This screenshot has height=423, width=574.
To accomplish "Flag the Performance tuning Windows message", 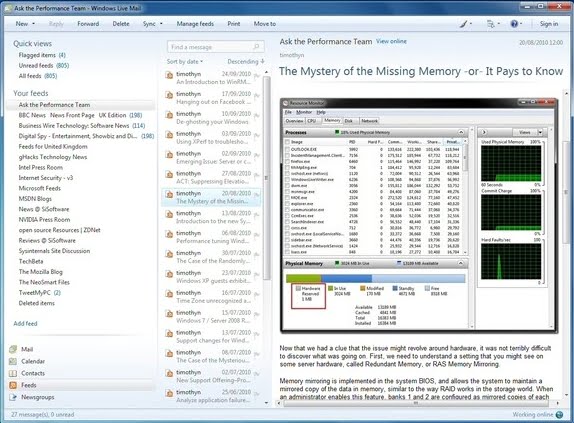I will [x=257, y=235].
